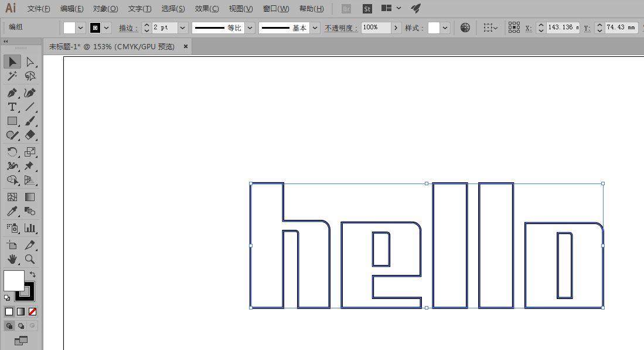Switch to the 未标题-1 document tab
This screenshot has width=644, height=350.
click(112, 47)
